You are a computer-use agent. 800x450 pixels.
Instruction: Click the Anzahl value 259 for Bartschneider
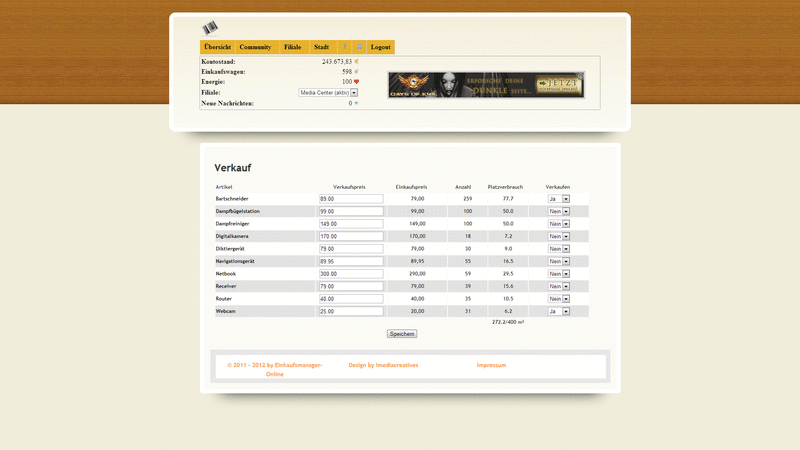[x=467, y=198]
